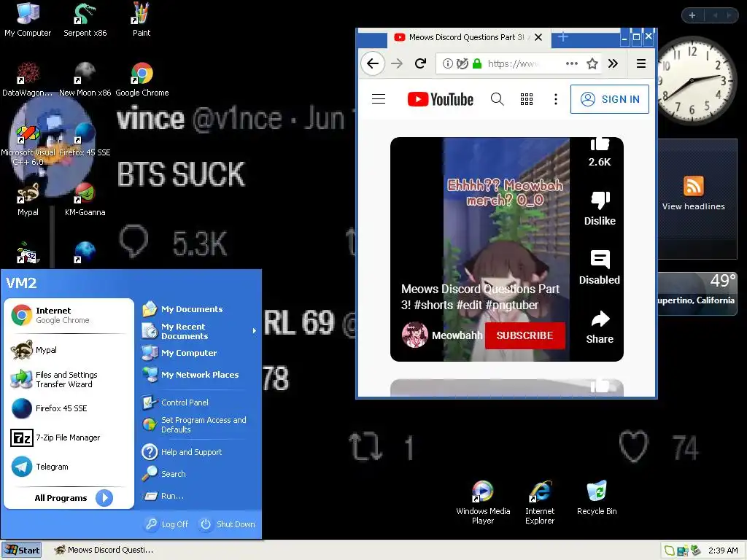Open YouTube apps grid icon
Viewport: 747px width, 560px height.
coord(527,99)
